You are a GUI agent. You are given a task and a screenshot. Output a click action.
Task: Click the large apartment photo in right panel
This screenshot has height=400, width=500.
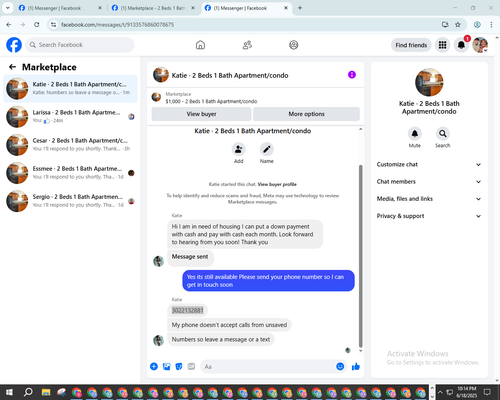pos(429,82)
